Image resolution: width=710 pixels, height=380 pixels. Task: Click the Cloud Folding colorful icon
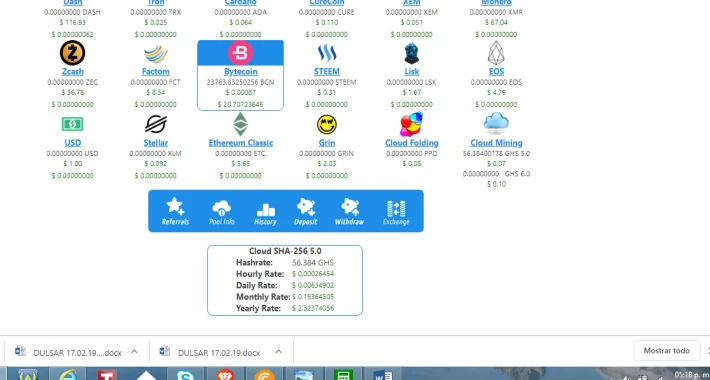tap(411, 124)
